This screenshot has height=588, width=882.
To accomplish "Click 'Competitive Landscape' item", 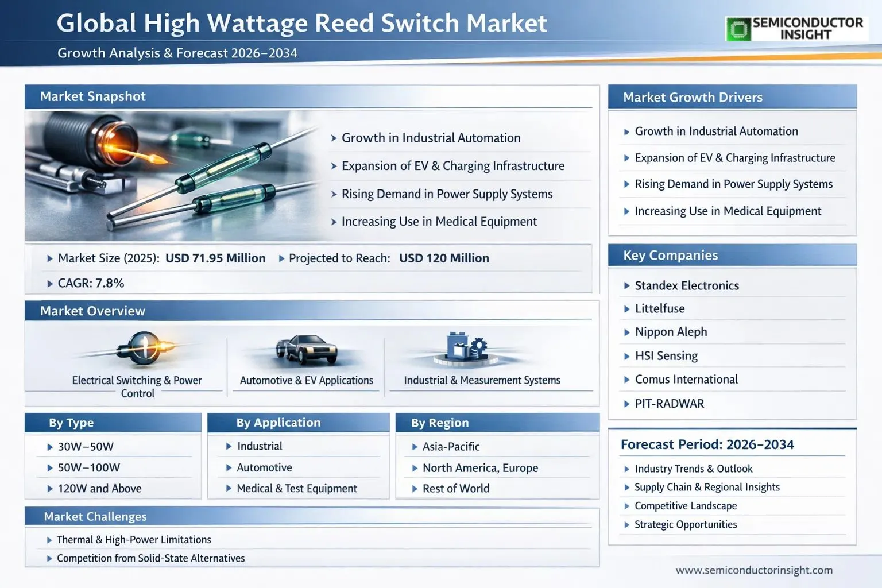I will click(x=686, y=505).
